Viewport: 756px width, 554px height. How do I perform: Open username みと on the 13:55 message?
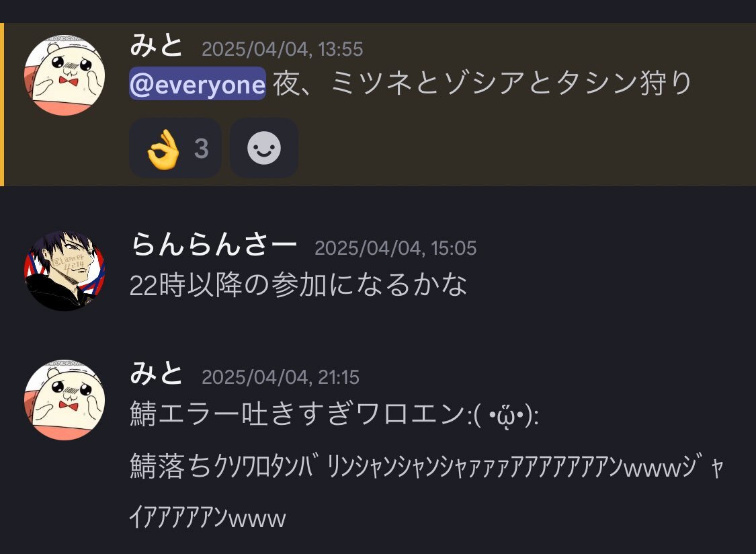pyautogui.click(x=157, y=46)
